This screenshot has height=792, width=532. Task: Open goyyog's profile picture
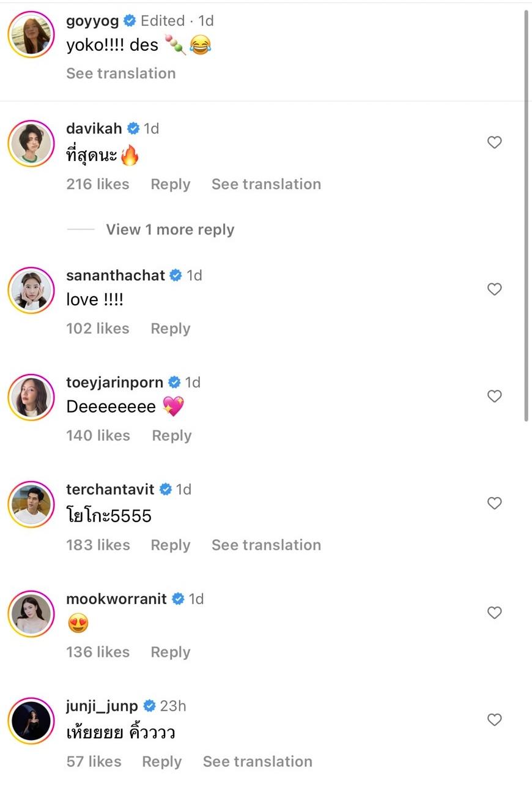click(x=31, y=34)
